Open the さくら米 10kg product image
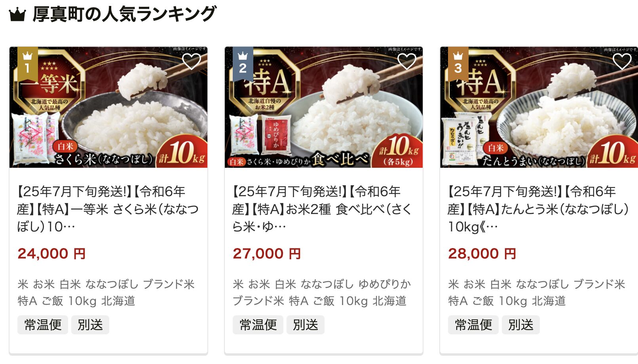The width and height of the screenshot is (638, 364). pos(108,107)
